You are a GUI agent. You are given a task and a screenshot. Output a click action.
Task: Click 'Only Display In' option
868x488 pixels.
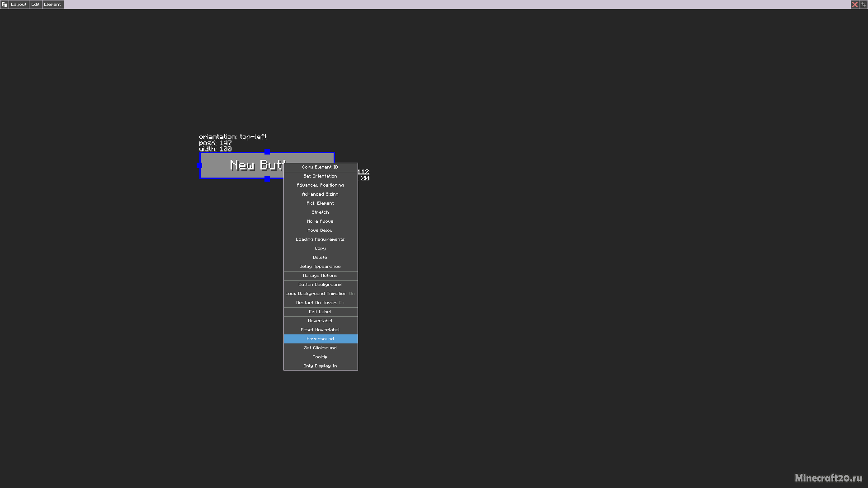pyautogui.click(x=320, y=366)
